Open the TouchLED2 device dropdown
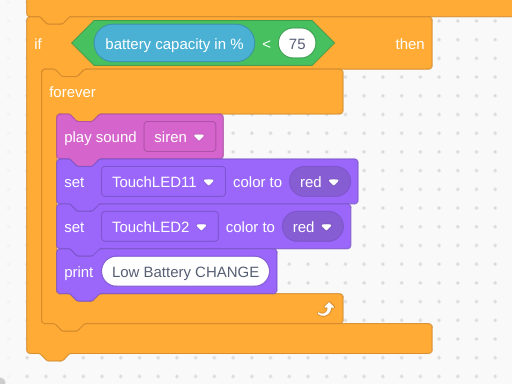The image size is (512, 384). (160, 227)
